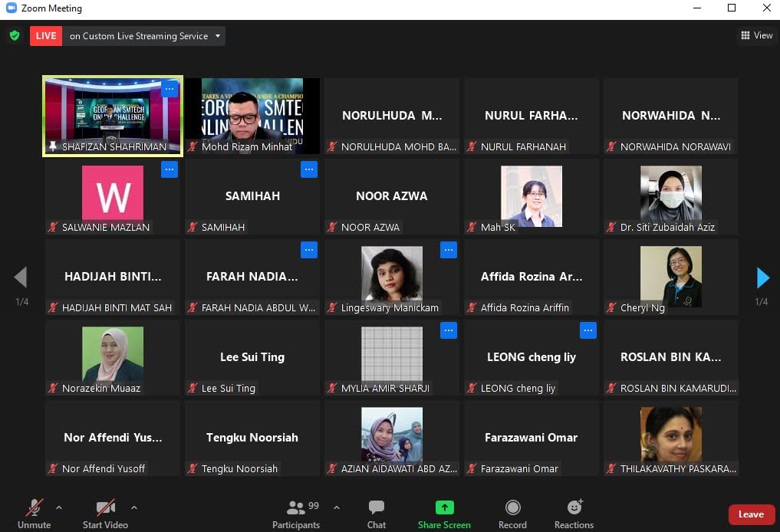Click the muted mic icon on NURUL FARHANAH tile
Viewport: 780px width, 532px height.
pyautogui.click(x=472, y=146)
